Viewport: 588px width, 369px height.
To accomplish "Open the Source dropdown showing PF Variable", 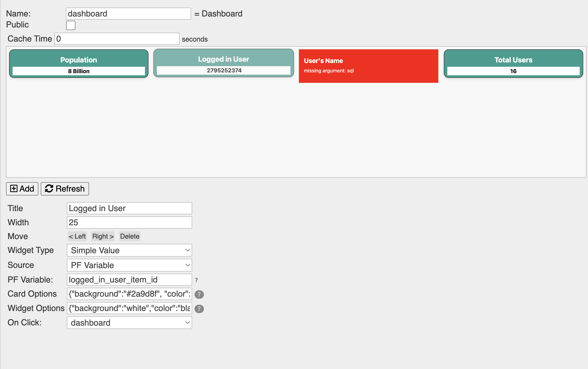I will 129,265.
